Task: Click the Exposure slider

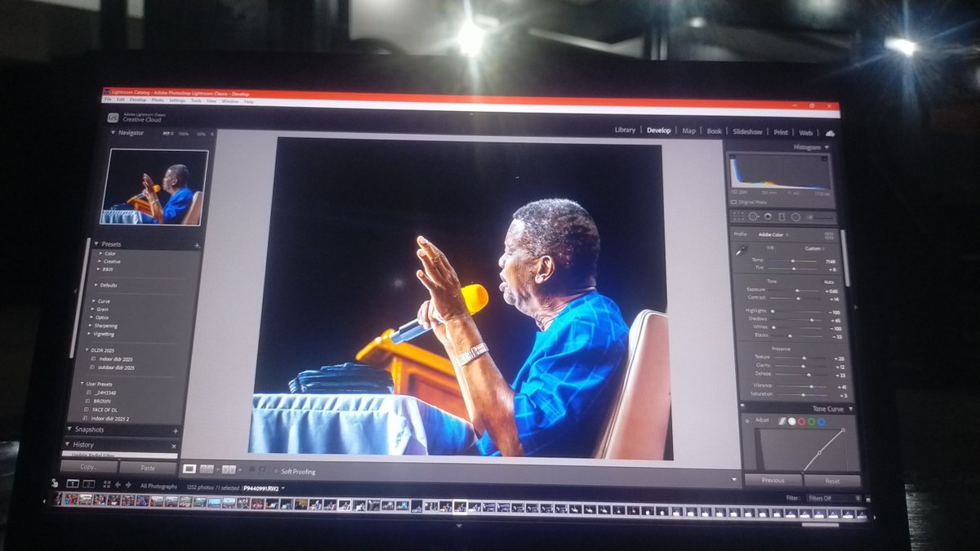Action: [x=795, y=289]
